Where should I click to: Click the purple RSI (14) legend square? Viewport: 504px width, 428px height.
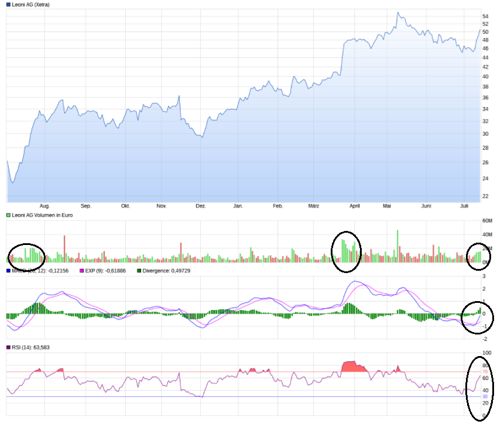[8, 347]
